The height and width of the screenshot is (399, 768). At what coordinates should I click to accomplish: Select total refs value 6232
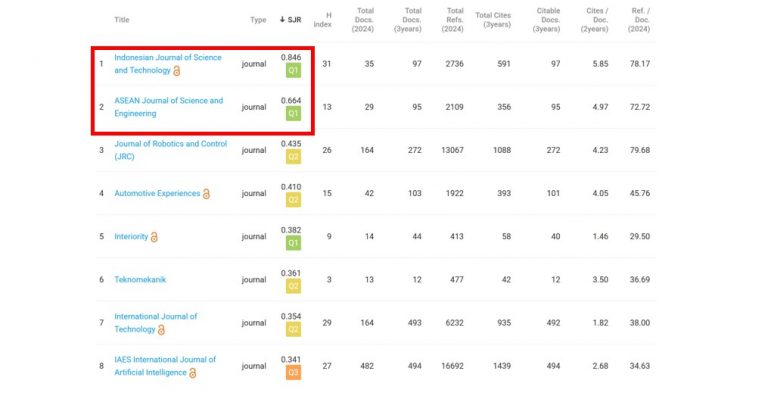coord(455,323)
